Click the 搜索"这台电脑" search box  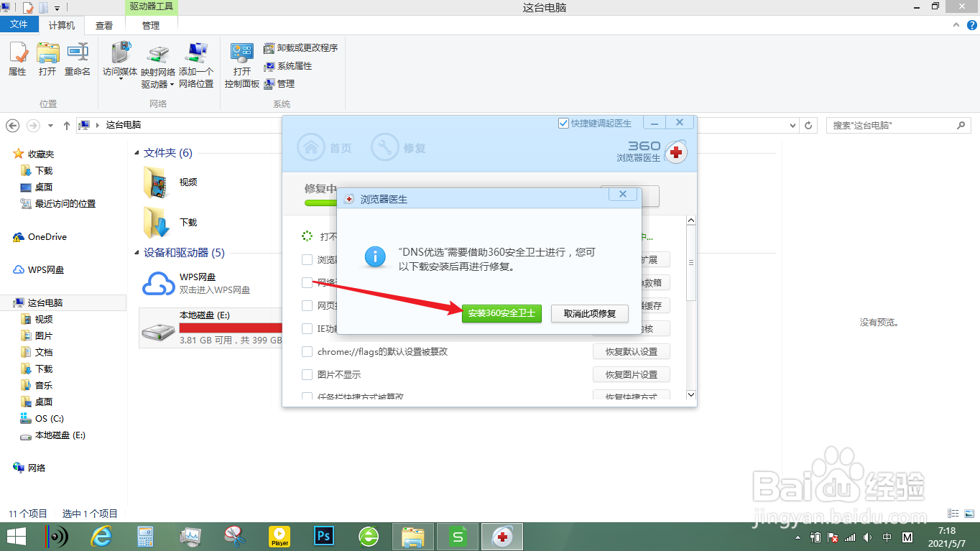tap(899, 125)
